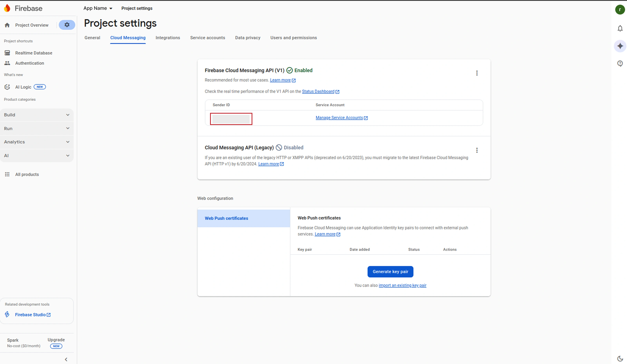Open the App Name project dropdown

pos(98,8)
